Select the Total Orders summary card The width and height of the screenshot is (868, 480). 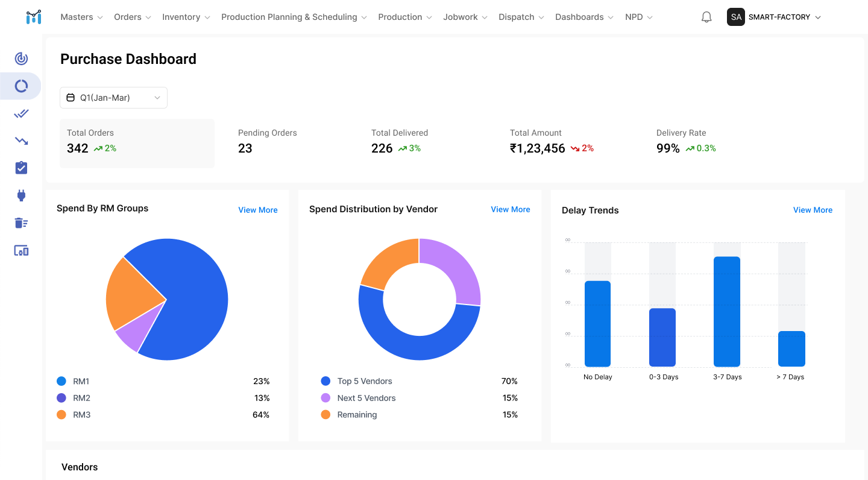pyautogui.click(x=137, y=144)
